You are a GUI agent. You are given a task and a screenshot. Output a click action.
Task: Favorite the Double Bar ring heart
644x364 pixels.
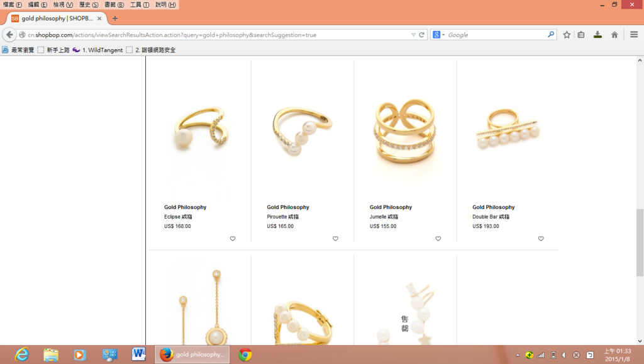coord(540,239)
